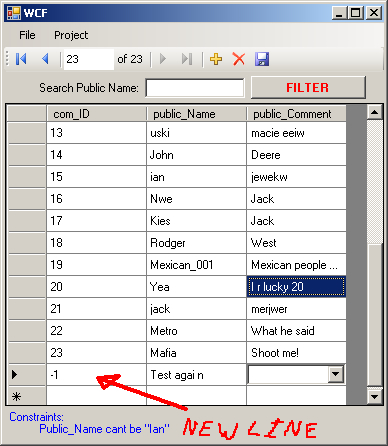Click the 'Mexican people ...' cell
The image size is (388, 446).
point(296,265)
